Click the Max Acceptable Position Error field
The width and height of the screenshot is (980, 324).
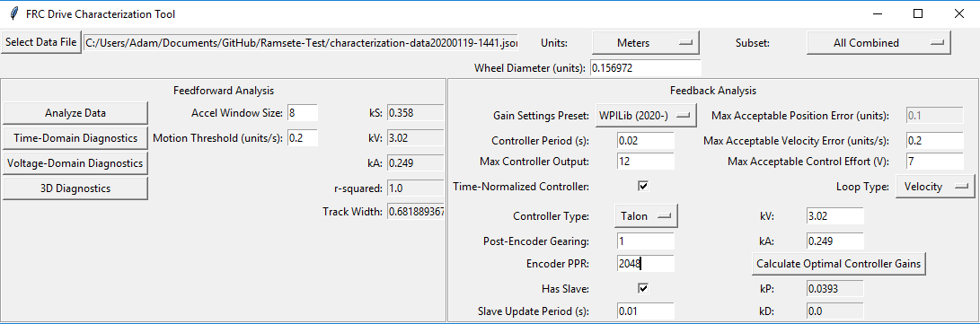click(x=934, y=116)
